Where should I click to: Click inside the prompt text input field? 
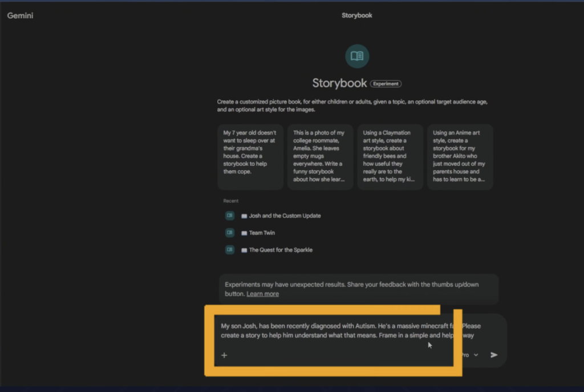click(x=331, y=331)
